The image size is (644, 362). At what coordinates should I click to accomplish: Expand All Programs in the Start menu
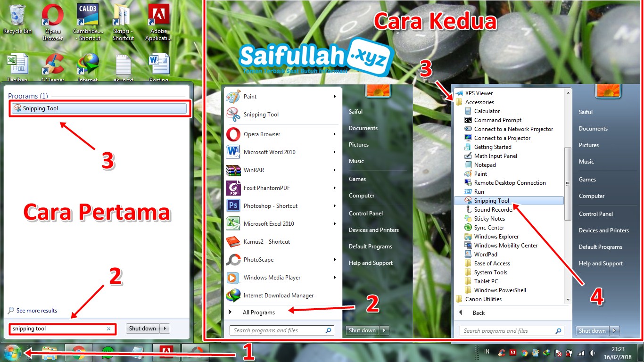[259, 312]
